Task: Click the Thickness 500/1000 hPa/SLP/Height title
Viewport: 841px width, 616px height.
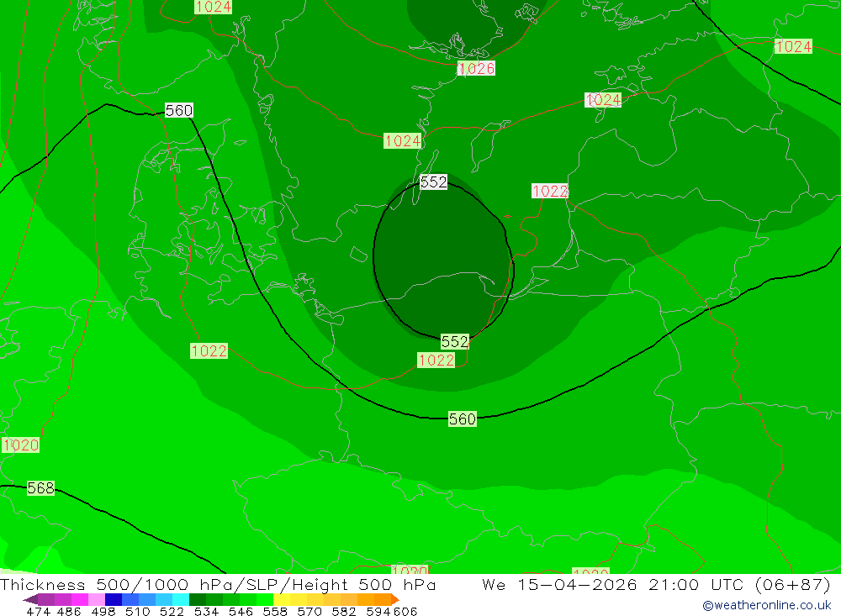Action: (218, 584)
